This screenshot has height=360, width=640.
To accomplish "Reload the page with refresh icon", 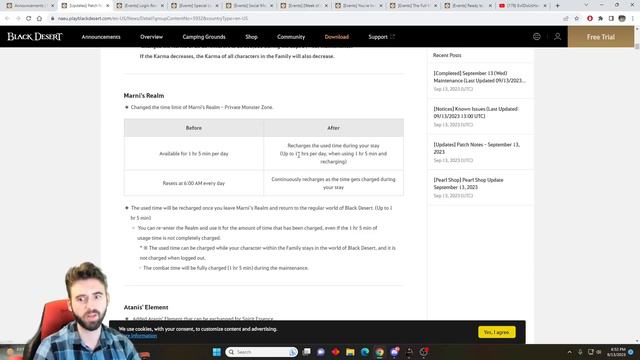I will coord(29,18).
